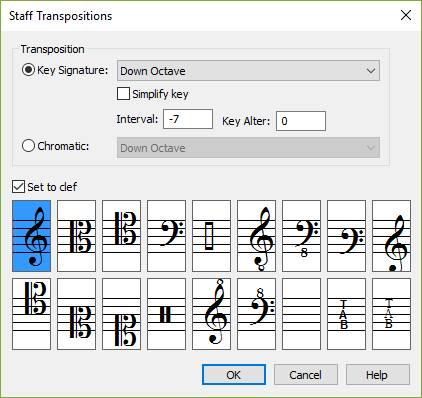422x398 pixels.
Task: Dismiss the dialog via Cancel button
Action: pyautogui.click(x=306, y=375)
